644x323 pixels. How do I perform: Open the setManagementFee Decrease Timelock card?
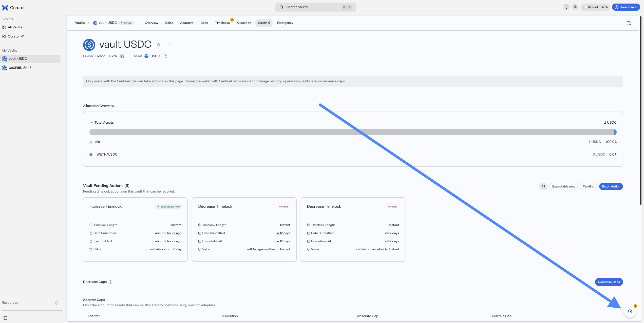click(x=244, y=230)
